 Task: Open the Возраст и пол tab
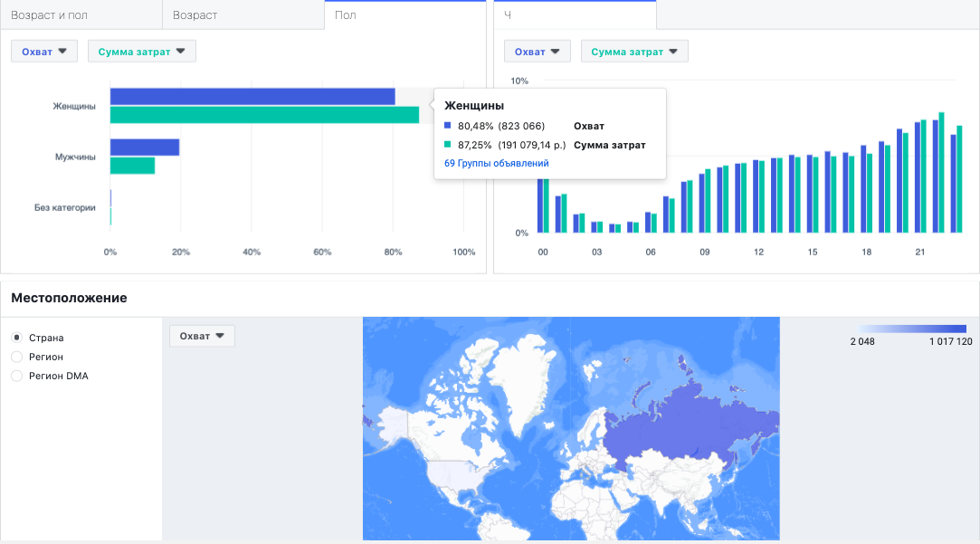coord(81,15)
